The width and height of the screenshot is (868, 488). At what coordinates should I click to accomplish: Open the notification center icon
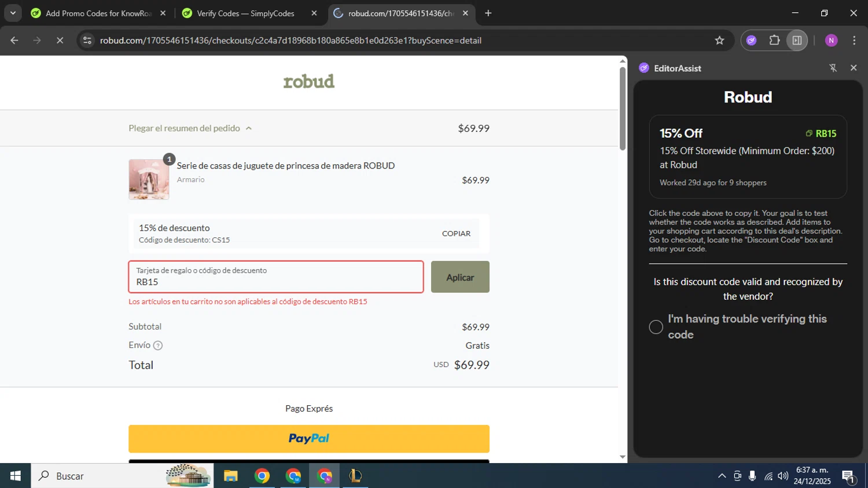(x=849, y=476)
